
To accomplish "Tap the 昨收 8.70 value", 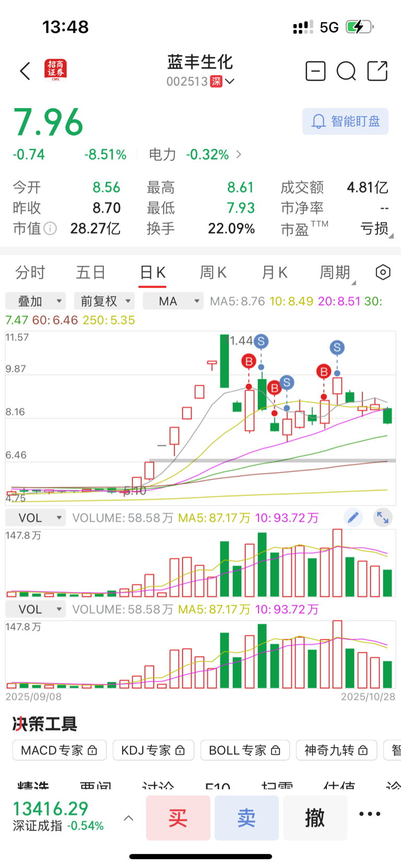I will click(x=107, y=208).
